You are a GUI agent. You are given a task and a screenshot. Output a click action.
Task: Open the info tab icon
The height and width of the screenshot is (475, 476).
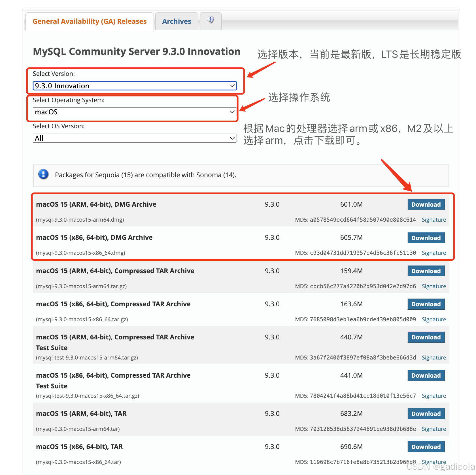click(x=210, y=20)
